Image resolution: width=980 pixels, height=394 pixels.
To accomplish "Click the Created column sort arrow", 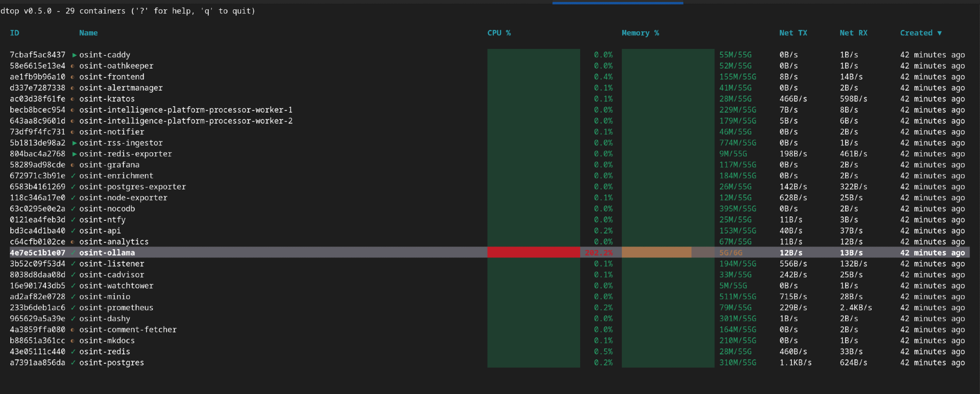I will (x=939, y=33).
